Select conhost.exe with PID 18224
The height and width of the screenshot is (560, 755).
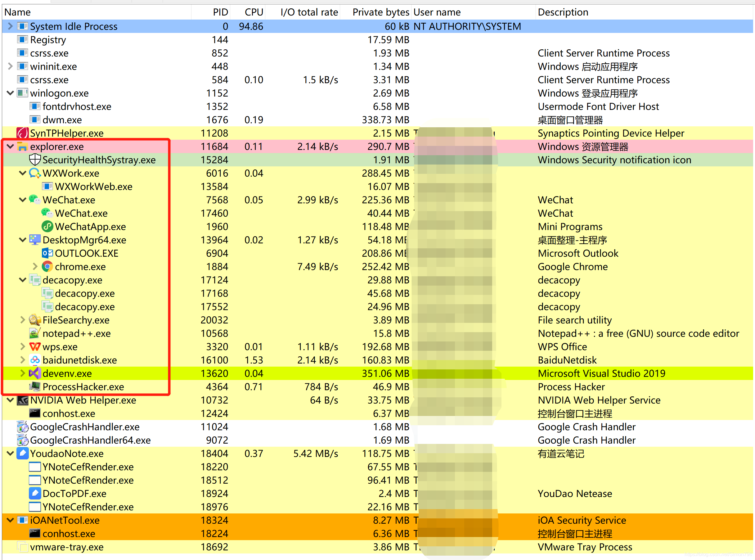coord(377,534)
